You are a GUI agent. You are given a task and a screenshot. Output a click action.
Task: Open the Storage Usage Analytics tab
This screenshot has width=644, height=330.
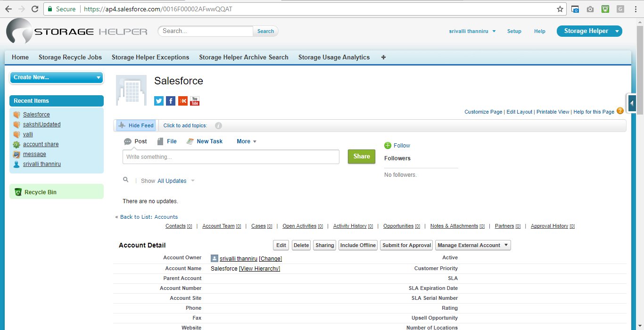click(334, 57)
